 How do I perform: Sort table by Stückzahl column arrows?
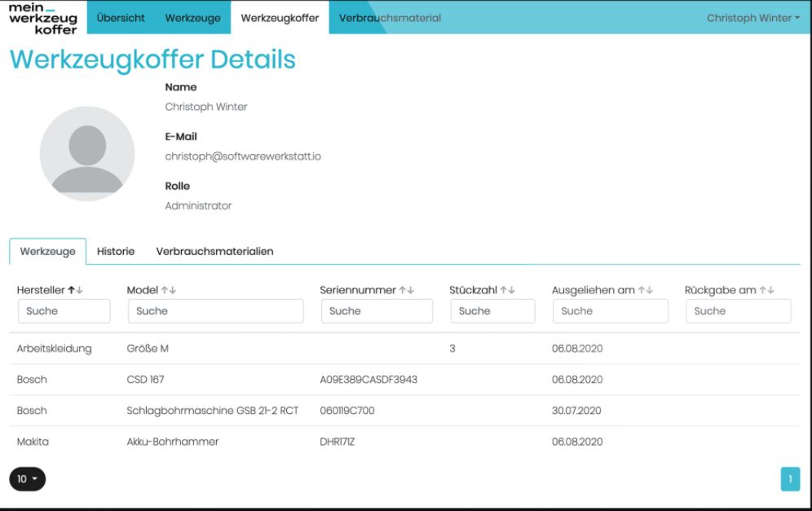[x=507, y=290]
